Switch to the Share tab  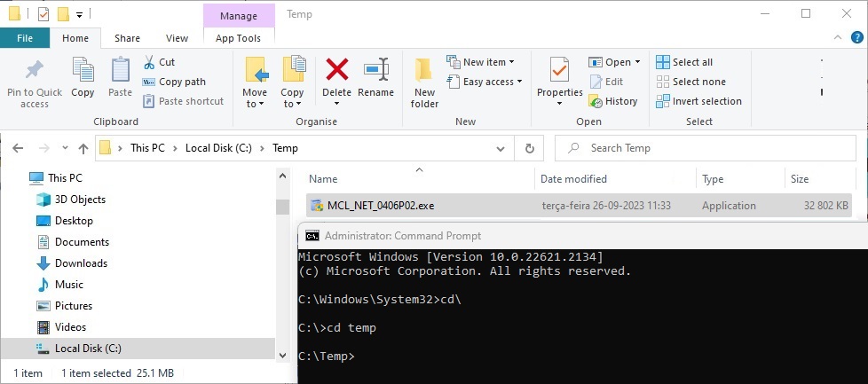click(127, 38)
